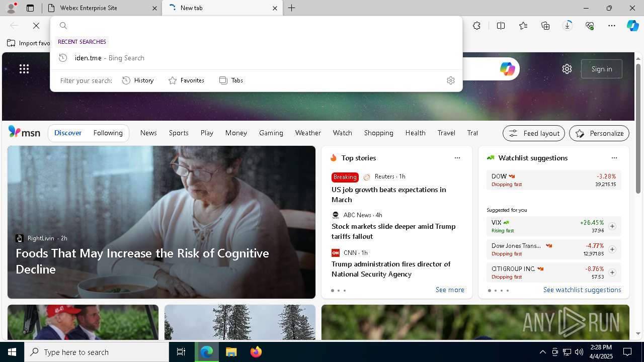Click See watchlist suggestions link

click(582, 290)
